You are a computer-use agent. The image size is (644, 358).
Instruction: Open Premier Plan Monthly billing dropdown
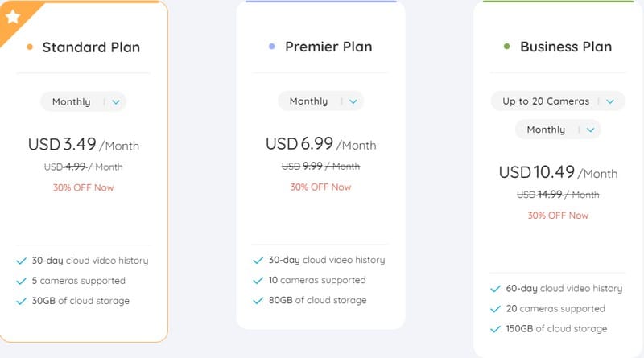320,101
